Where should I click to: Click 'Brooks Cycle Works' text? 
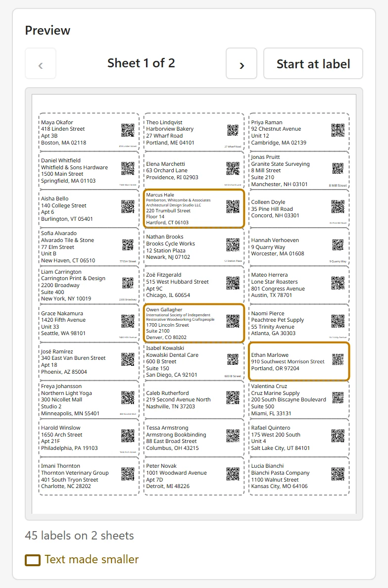coord(171,244)
